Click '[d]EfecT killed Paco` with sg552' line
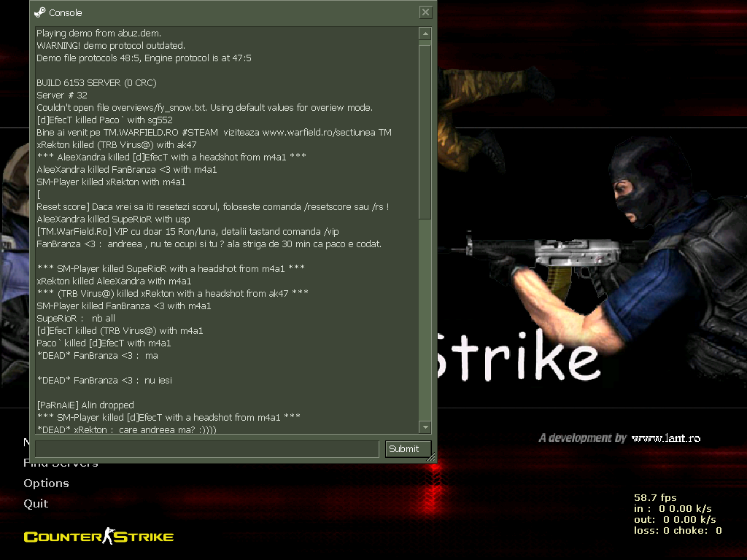Image resolution: width=747 pixels, height=560 pixels. point(105,120)
